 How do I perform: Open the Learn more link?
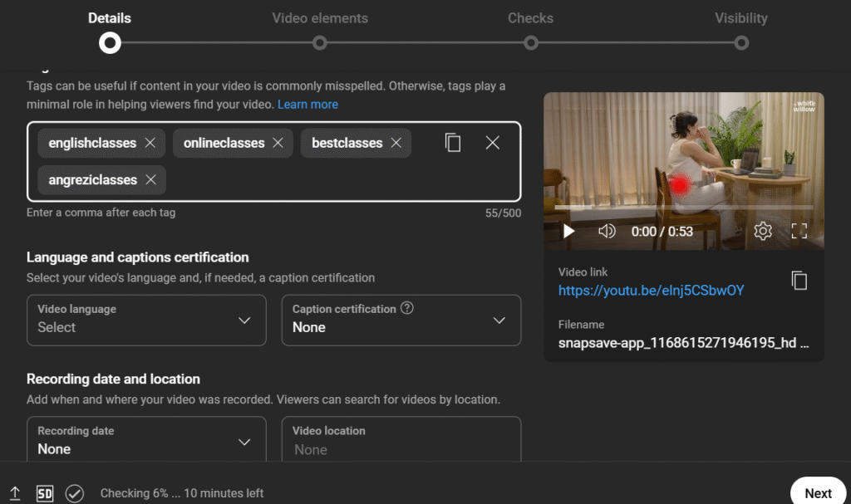(307, 105)
